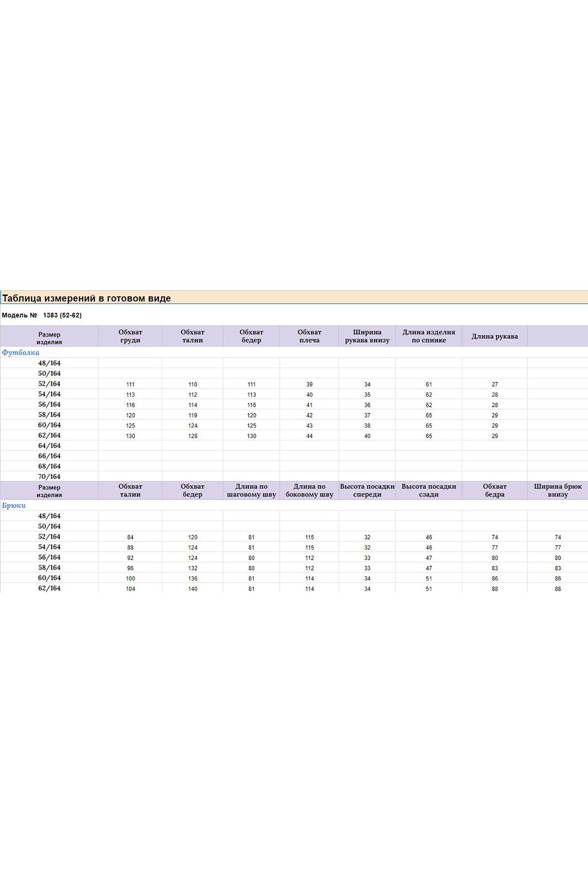Viewport: 588px width, 883px height.
Task: Select the 'Высота посадки спереди' header
Action: (367, 490)
